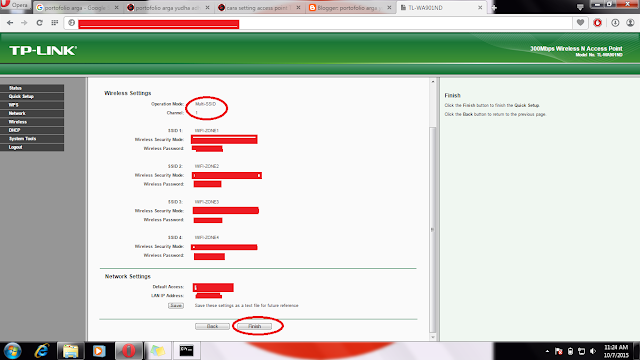This screenshot has height=360, width=640.
Task: Reload the page with the refresh icon
Action: (x=40, y=23)
